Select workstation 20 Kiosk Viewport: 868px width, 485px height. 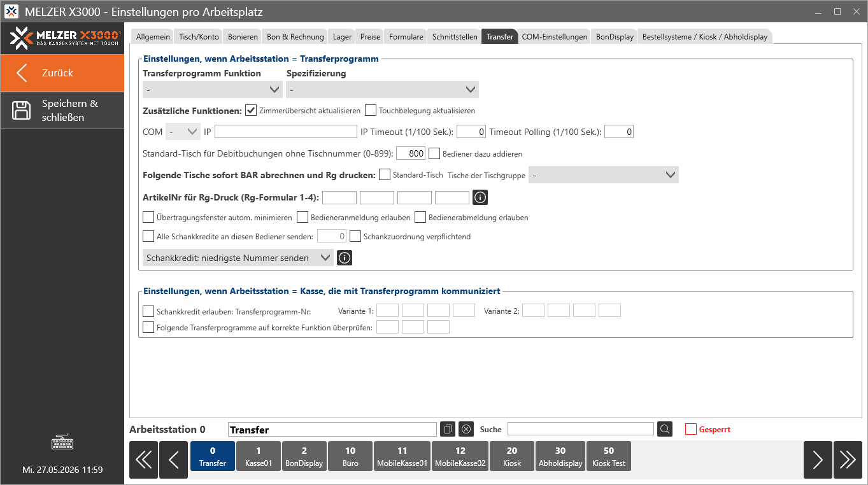click(512, 456)
